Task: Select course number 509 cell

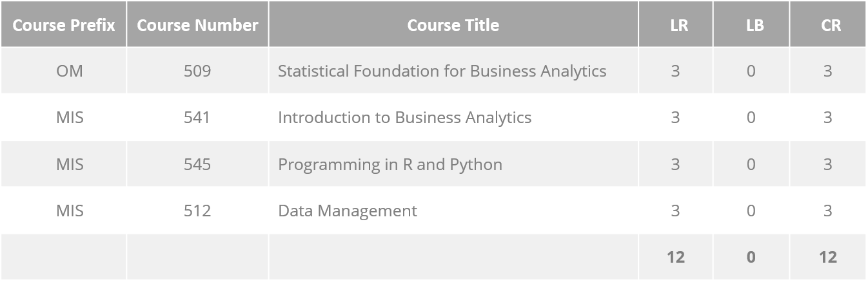Action: [197, 71]
